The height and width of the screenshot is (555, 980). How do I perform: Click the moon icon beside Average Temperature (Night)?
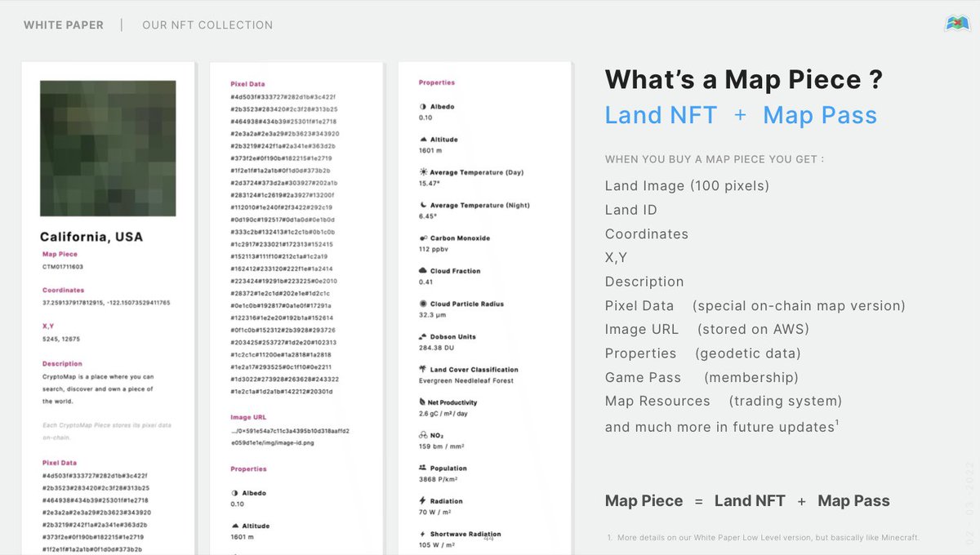422,205
